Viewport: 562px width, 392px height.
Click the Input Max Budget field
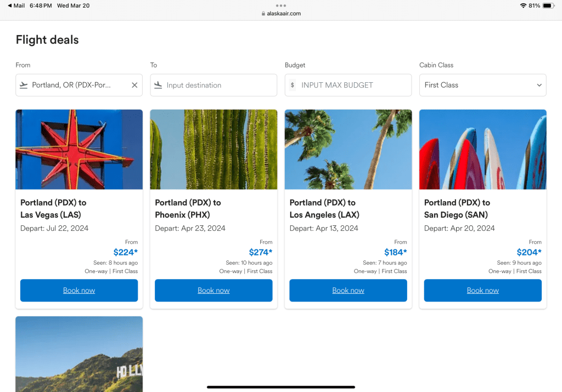pyautogui.click(x=354, y=85)
